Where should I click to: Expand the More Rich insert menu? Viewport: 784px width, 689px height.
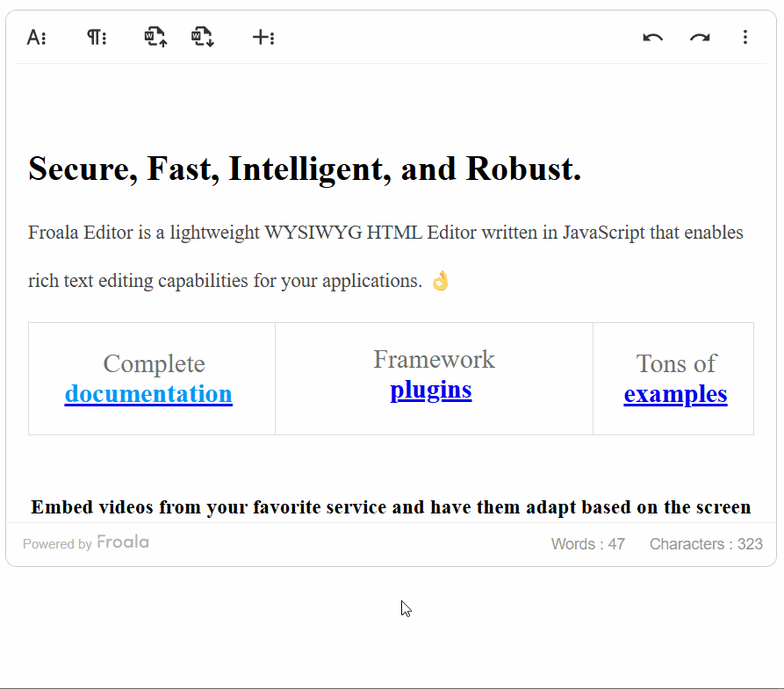tap(263, 38)
